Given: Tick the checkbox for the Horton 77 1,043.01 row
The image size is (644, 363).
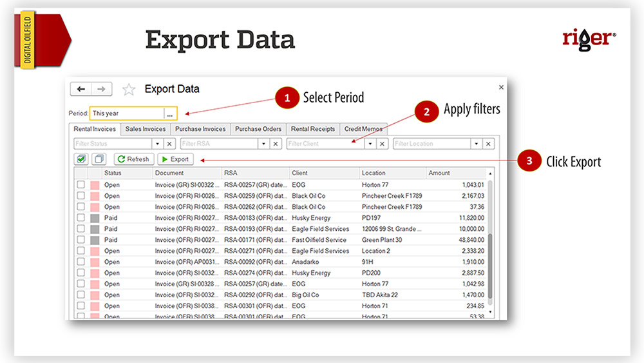Looking at the screenshot, I should point(81,185).
